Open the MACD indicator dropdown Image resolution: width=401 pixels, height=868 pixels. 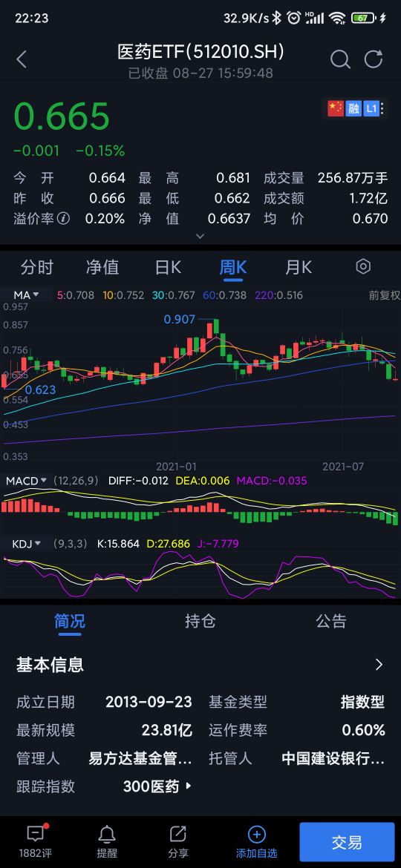click(26, 481)
